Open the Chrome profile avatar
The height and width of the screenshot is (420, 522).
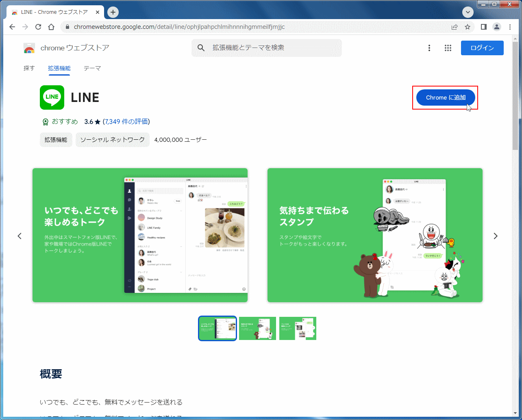tap(497, 27)
